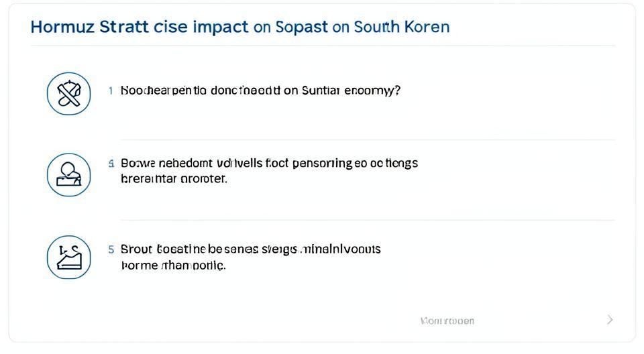Click the divider line between first and second questions

tap(368, 139)
